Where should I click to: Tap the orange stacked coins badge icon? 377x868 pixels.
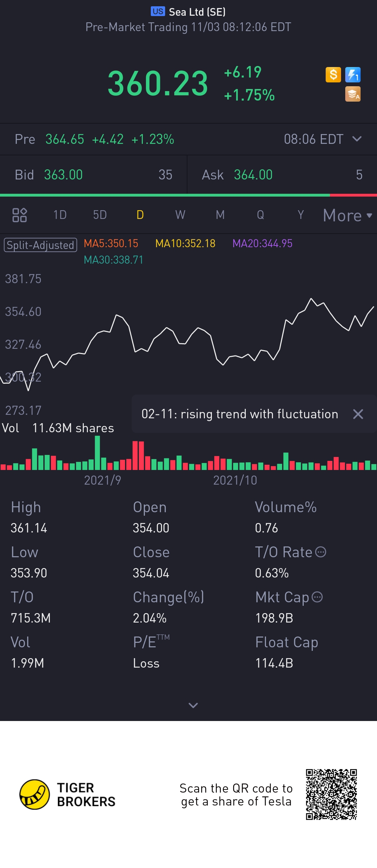click(353, 94)
